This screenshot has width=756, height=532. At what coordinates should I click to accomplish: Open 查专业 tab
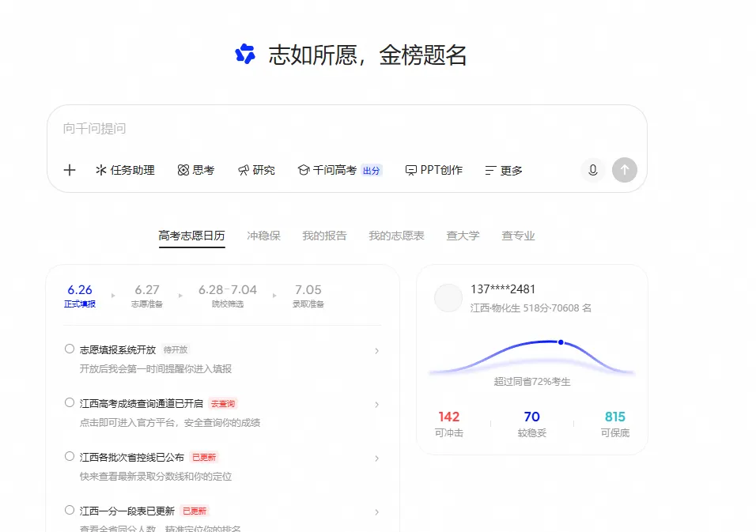pyautogui.click(x=518, y=236)
